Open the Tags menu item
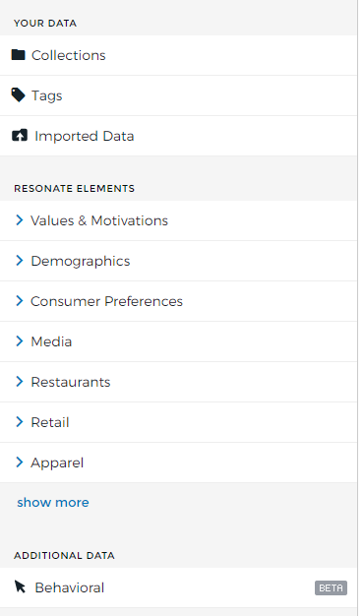Screen dimensions: 364x616 178,95
